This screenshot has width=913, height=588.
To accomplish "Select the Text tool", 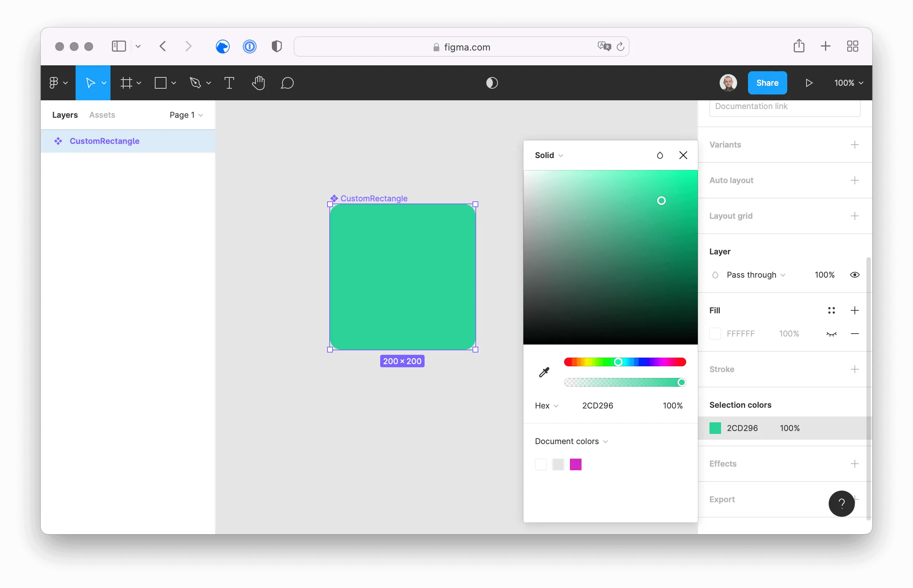I will 229,83.
